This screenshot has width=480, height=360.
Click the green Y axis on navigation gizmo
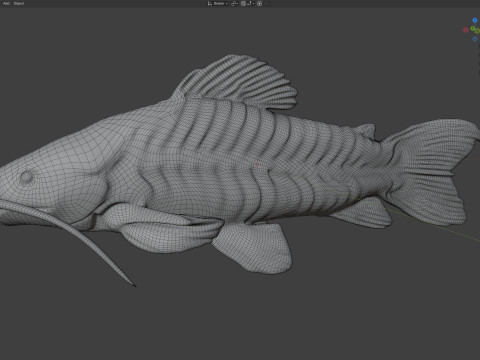(472, 28)
